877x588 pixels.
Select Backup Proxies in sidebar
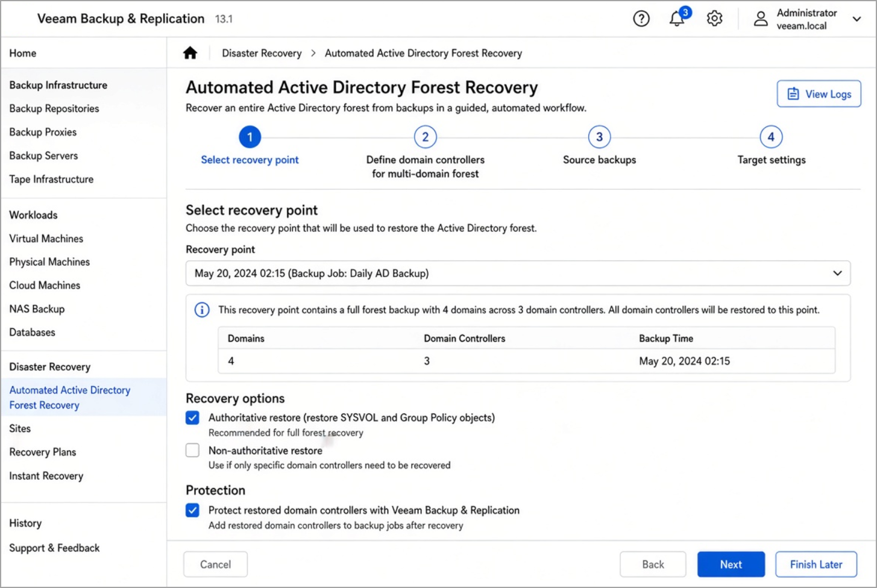pyautogui.click(x=43, y=132)
